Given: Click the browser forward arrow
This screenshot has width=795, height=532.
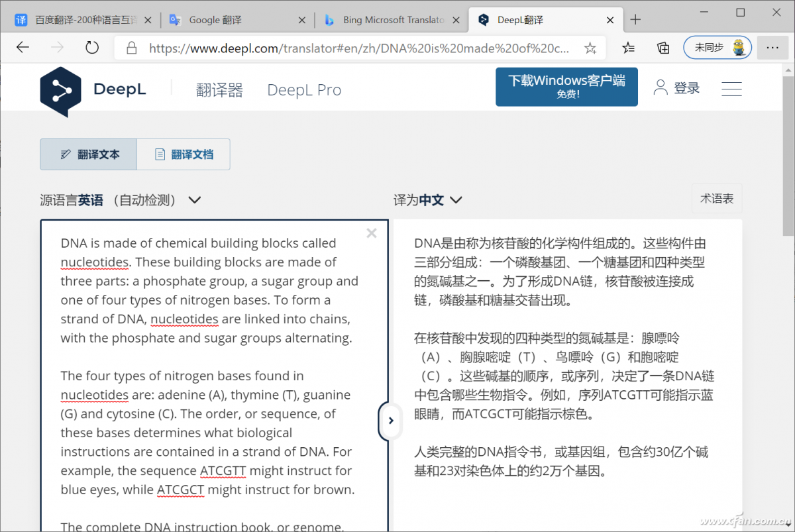Looking at the screenshot, I should pyautogui.click(x=58, y=47).
